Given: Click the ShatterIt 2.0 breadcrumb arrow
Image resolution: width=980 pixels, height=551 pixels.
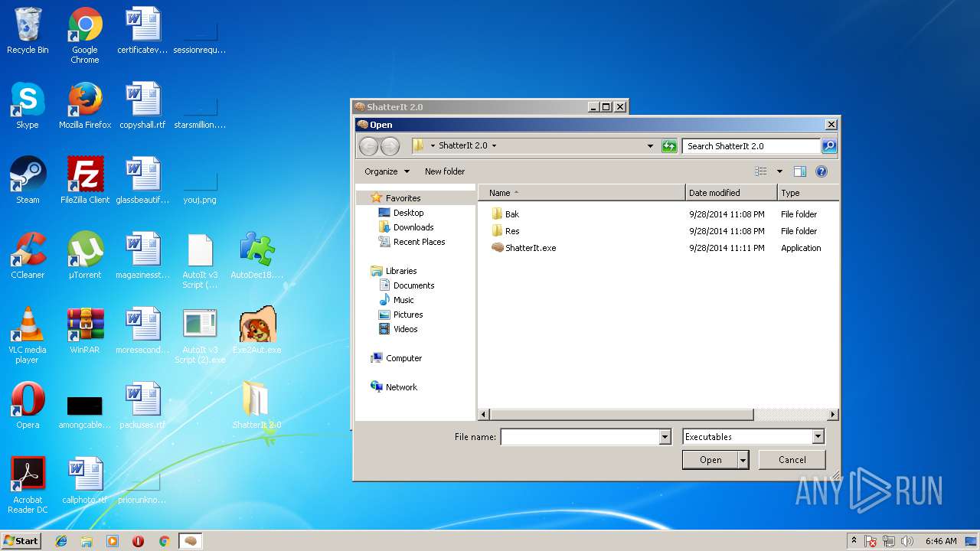Looking at the screenshot, I should click(494, 145).
